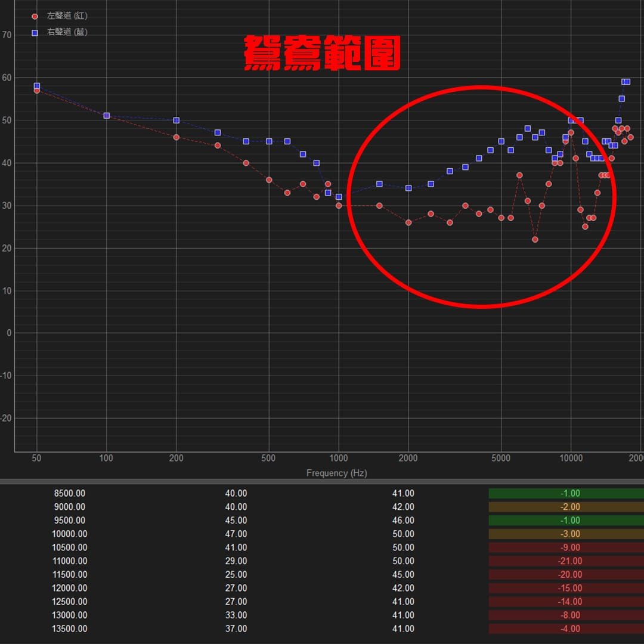The image size is (644, 644).
Task: Toggle the 左聲道 (紅) series legend label
Action: pyautogui.click(x=67, y=16)
